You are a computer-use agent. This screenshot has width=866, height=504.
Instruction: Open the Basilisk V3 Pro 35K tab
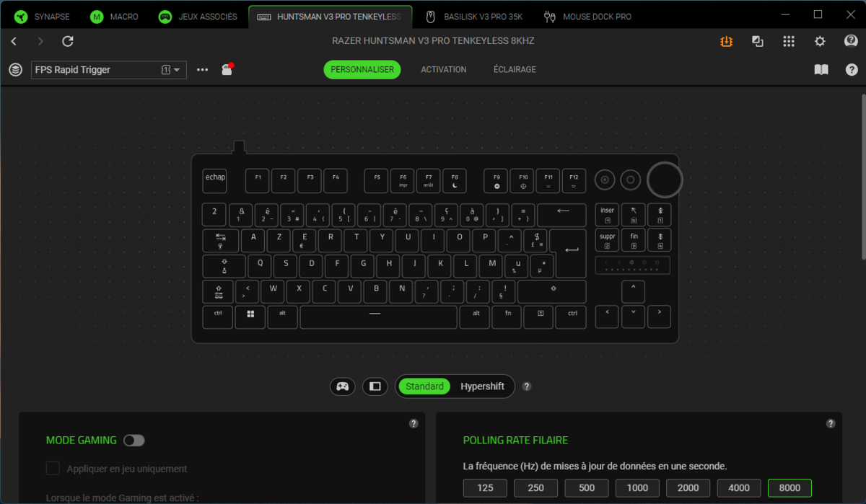[x=473, y=16]
